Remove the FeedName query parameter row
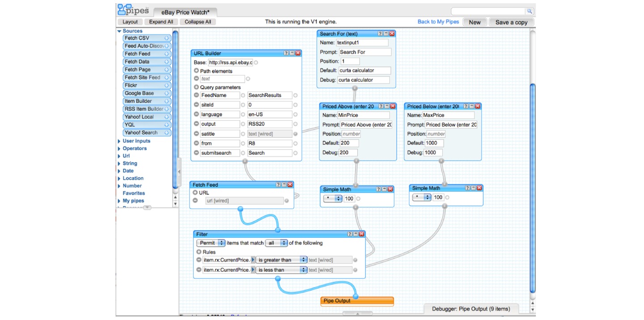 click(196, 95)
